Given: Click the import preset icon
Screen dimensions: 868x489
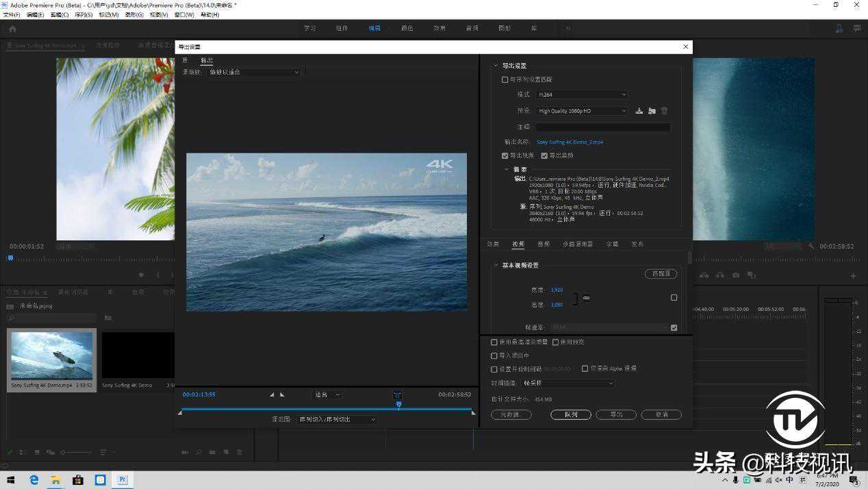Looking at the screenshot, I should (x=652, y=111).
